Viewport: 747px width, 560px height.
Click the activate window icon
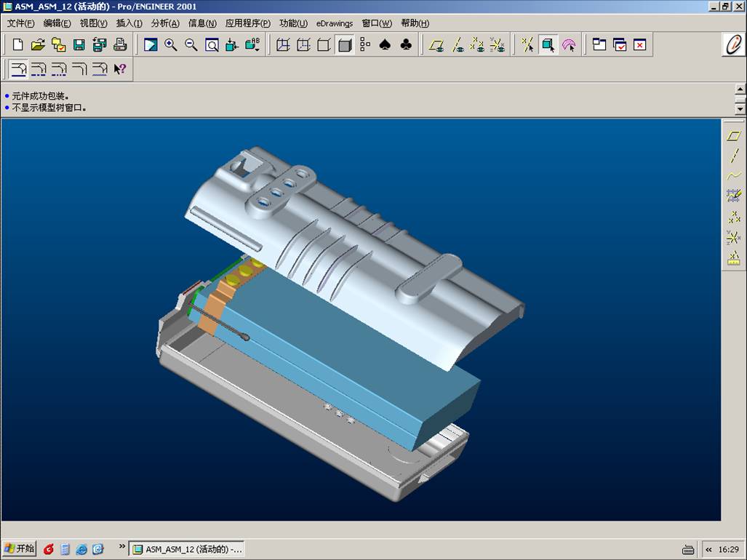pos(619,45)
